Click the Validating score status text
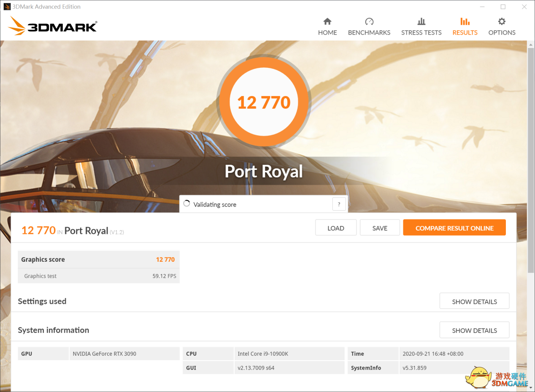The image size is (535, 392). 215,204
